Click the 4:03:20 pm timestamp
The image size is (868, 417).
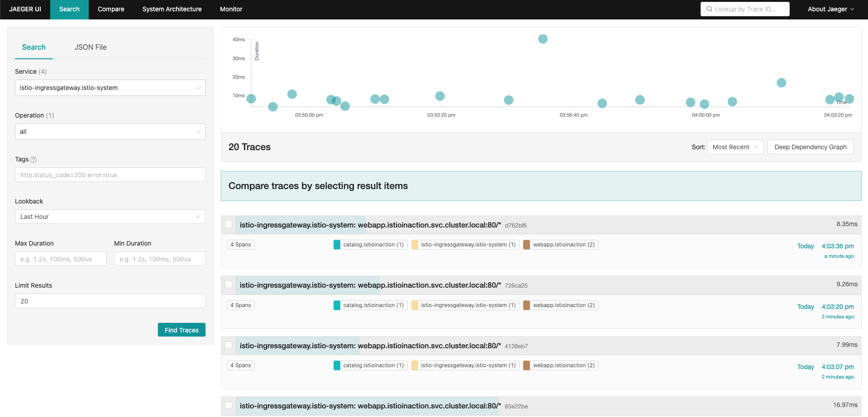pyautogui.click(x=838, y=307)
